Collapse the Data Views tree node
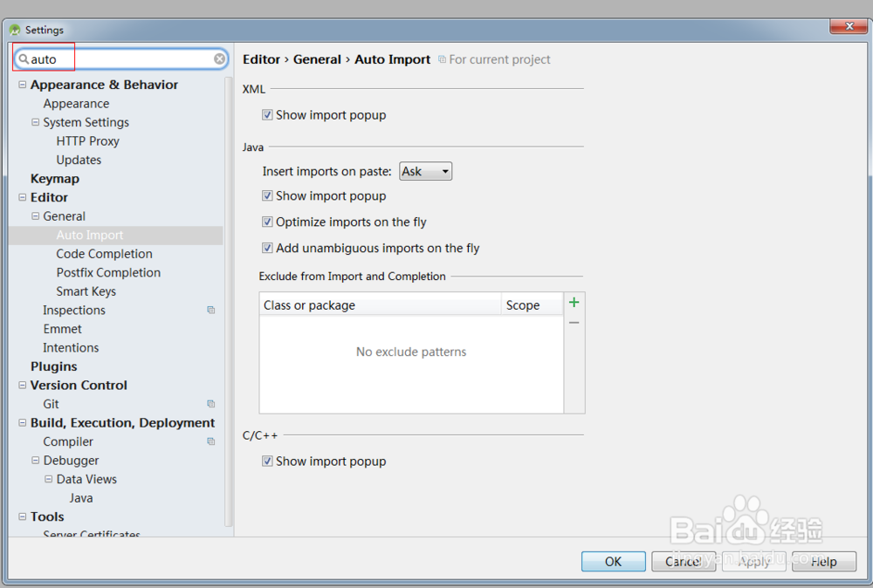873x588 pixels. [48, 479]
